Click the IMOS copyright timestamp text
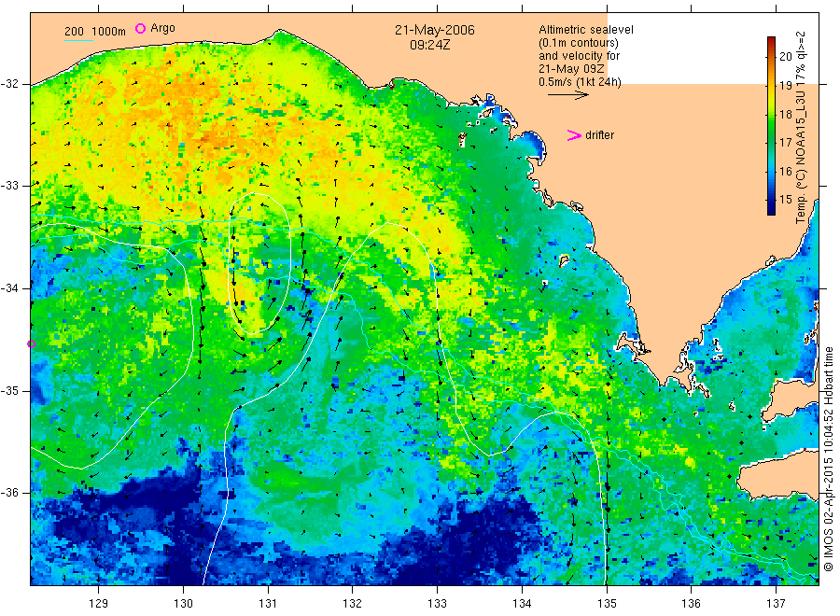The image size is (840, 616). click(828, 458)
